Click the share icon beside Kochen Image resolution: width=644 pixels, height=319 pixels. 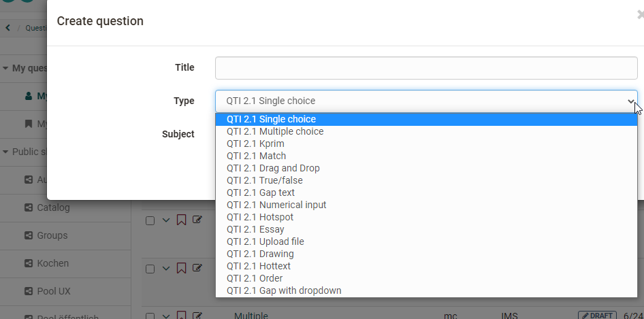(x=29, y=263)
